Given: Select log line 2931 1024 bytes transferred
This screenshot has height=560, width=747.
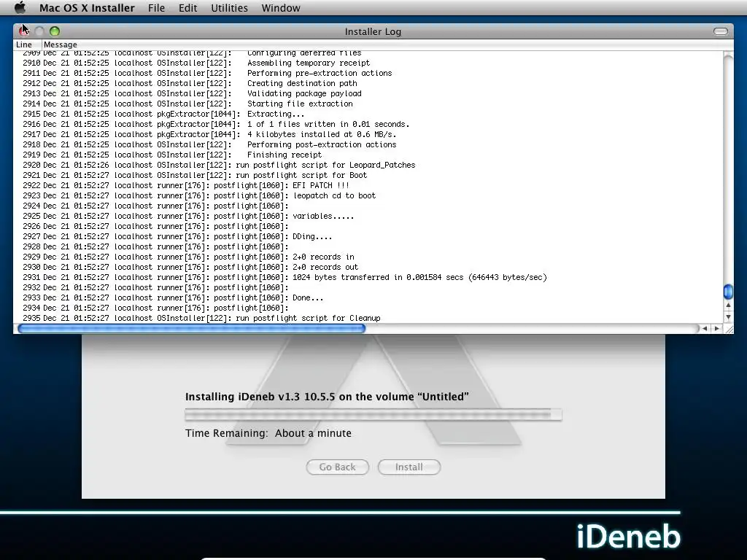Looking at the screenshot, I should (368, 277).
